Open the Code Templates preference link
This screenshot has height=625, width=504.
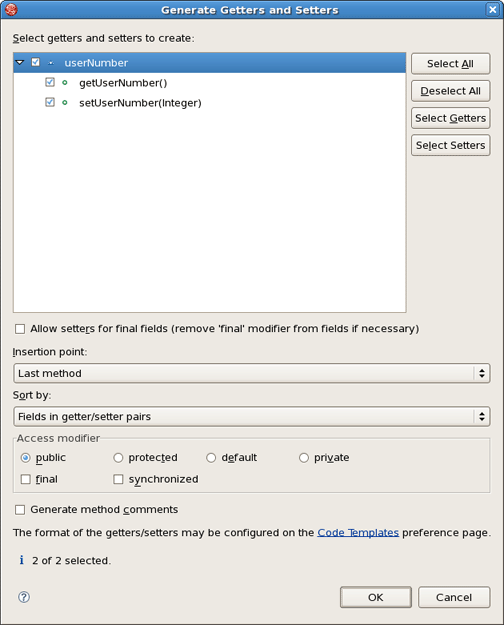[x=358, y=533]
